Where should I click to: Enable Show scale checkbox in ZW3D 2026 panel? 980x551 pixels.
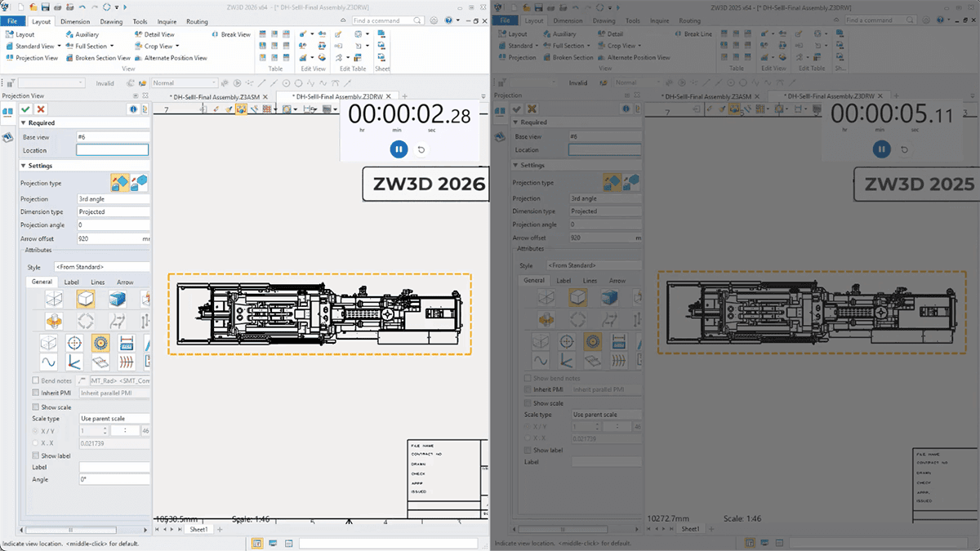click(x=35, y=407)
